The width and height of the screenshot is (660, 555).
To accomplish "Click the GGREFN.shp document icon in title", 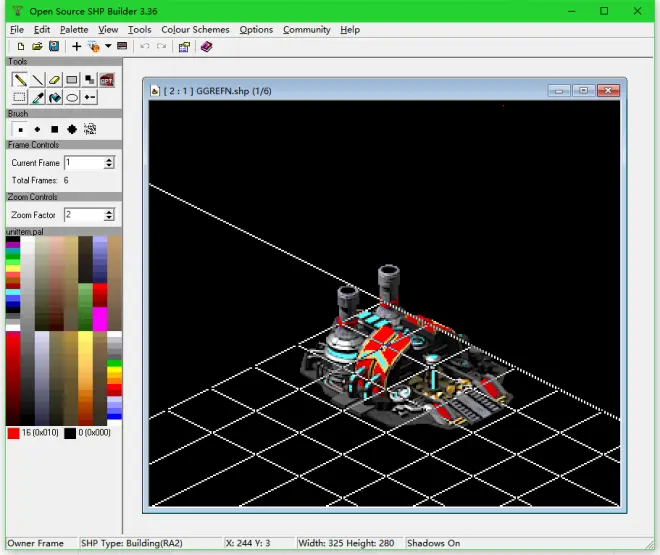I will 155,91.
